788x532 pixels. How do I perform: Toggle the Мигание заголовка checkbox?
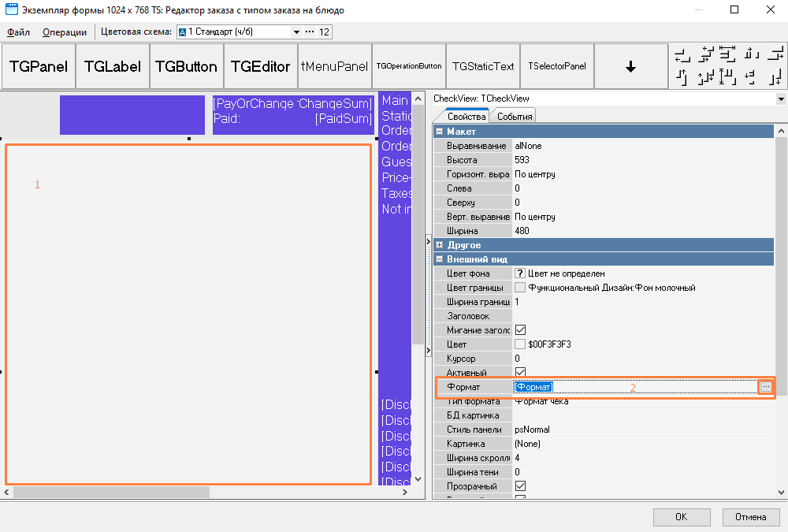[520, 330]
